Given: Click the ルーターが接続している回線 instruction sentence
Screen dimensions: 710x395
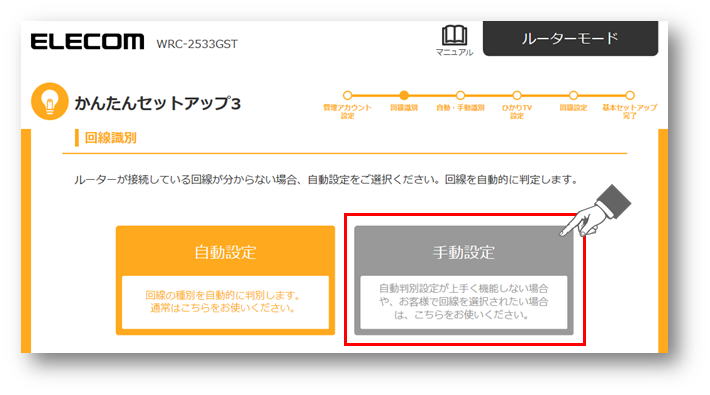Looking at the screenshot, I should click(326, 179).
